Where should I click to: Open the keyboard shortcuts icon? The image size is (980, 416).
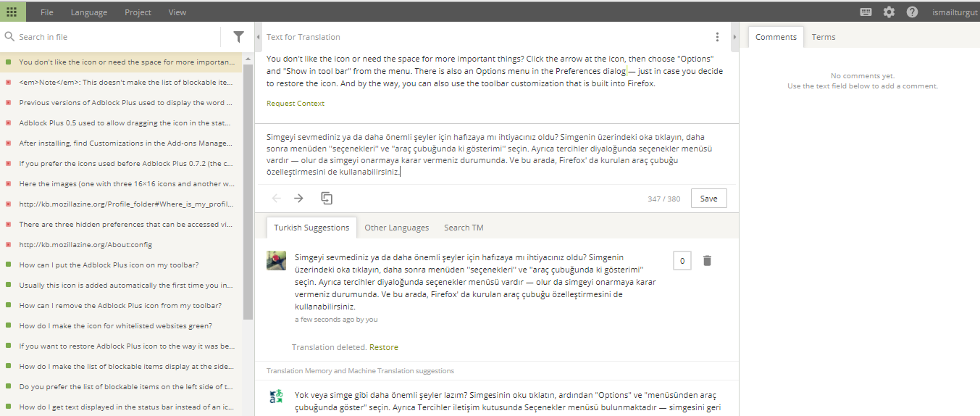tap(866, 12)
